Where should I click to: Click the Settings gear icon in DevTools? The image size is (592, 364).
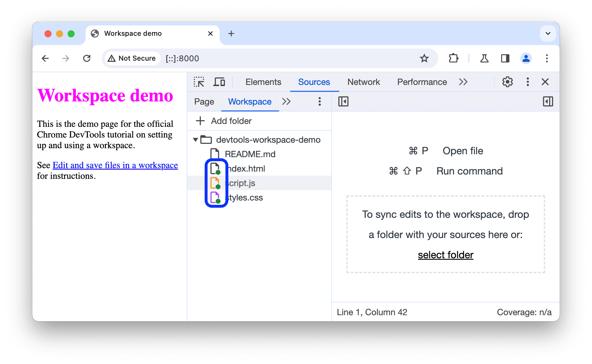(x=507, y=82)
